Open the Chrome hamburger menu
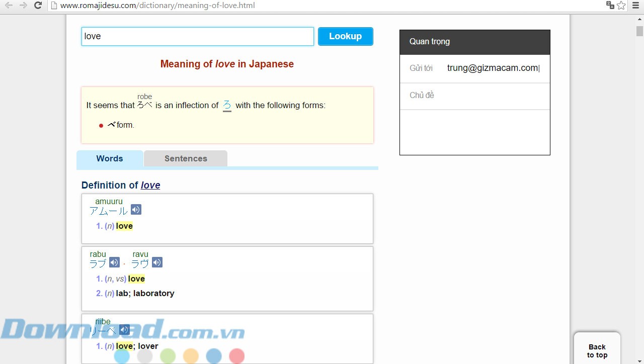Screen dimensions: 644x364 (635, 6)
